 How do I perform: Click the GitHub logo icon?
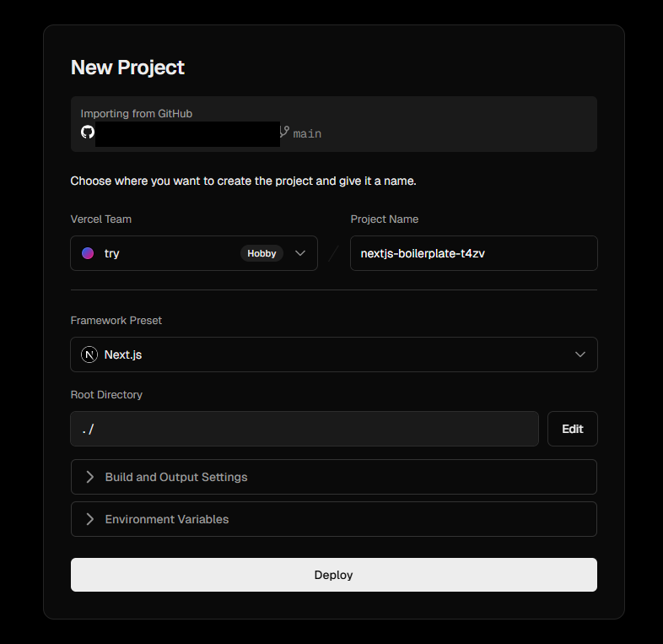pyautogui.click(x=87, y=133)
